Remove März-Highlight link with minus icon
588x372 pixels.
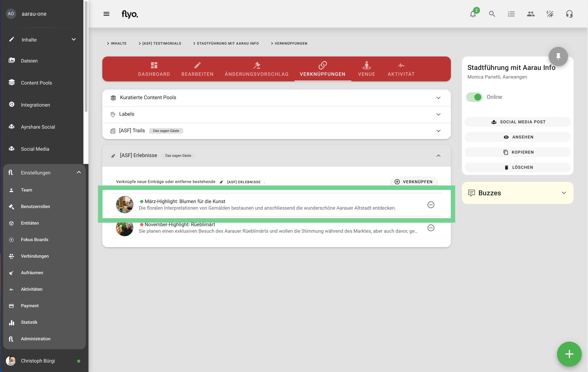(x=431, y=205)
